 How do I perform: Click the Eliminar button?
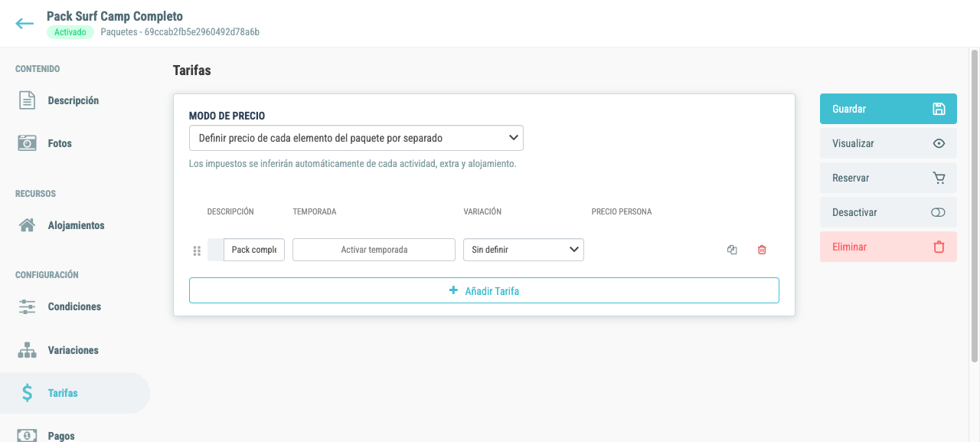(x=888, y=247)
